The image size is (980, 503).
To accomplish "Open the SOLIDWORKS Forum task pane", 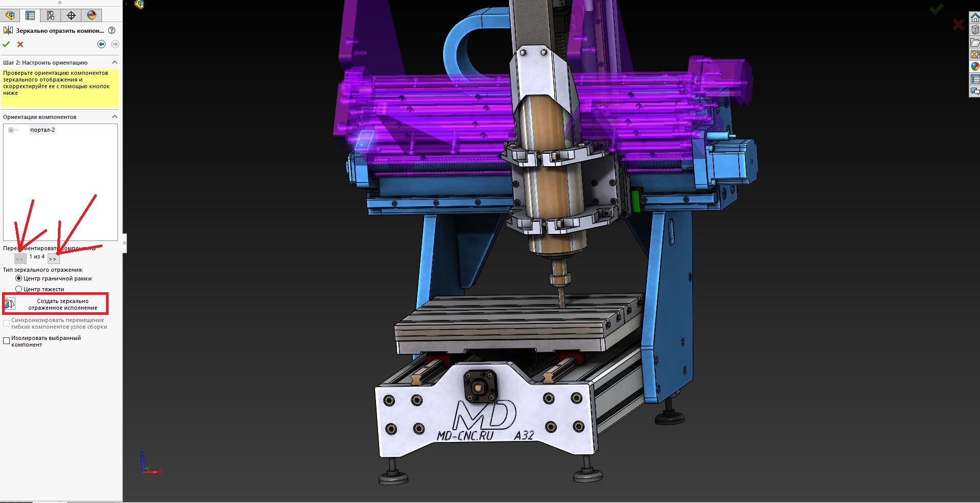I will click(x=975, y=91).
